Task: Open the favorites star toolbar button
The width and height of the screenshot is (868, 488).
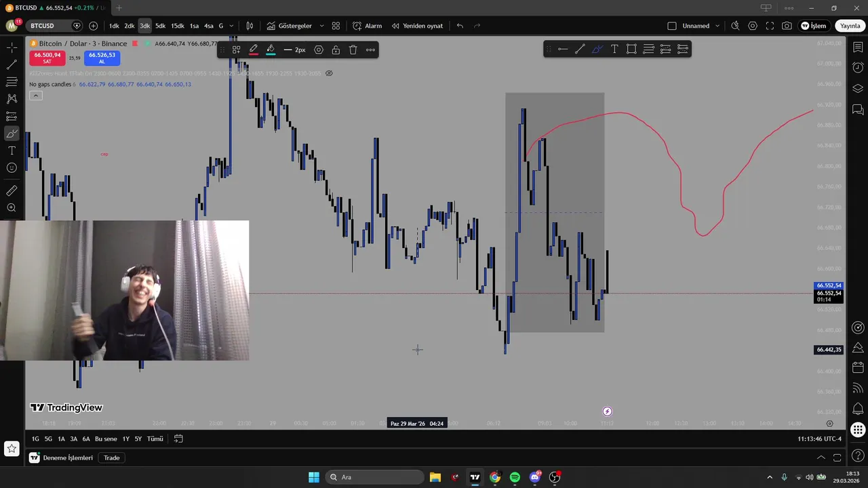Action: (x=12, y=448)
